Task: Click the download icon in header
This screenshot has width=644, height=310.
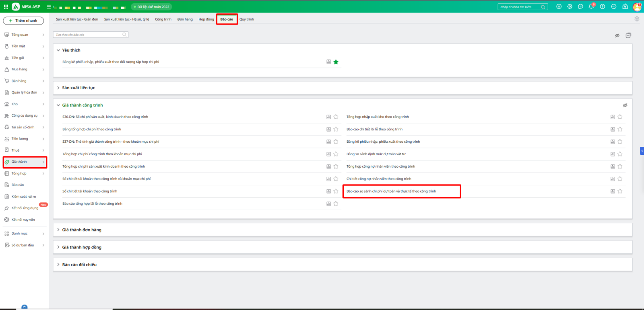Action: 559,6
